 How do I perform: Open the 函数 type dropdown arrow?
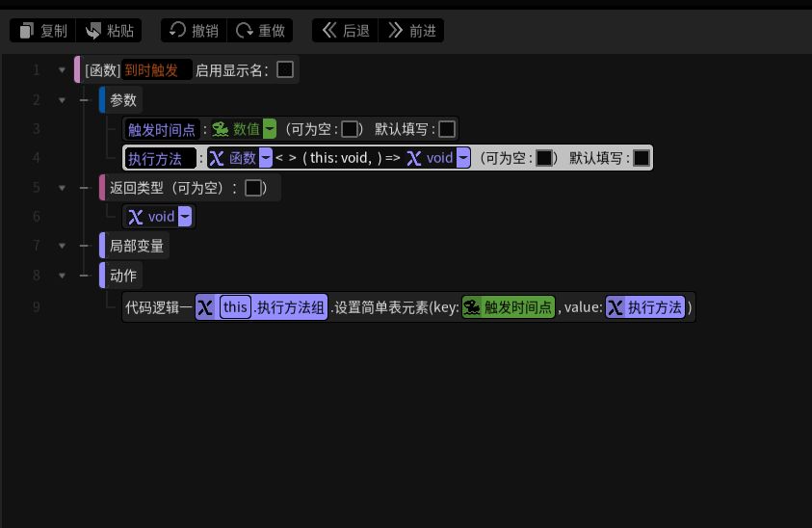tap(265, 158)
